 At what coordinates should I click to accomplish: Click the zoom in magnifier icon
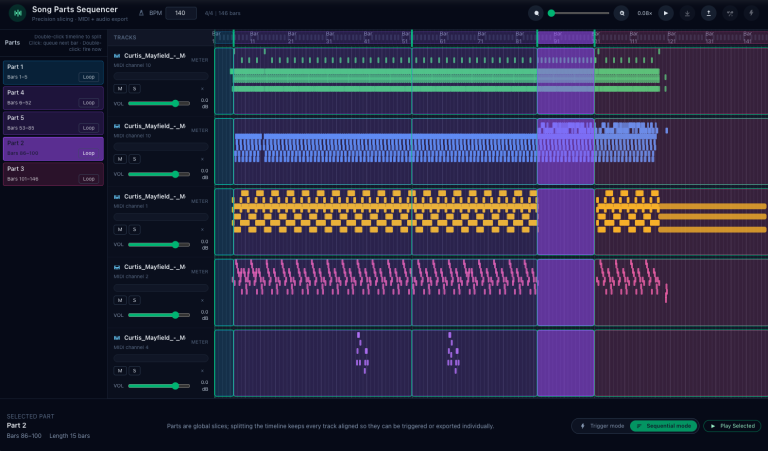622,13
